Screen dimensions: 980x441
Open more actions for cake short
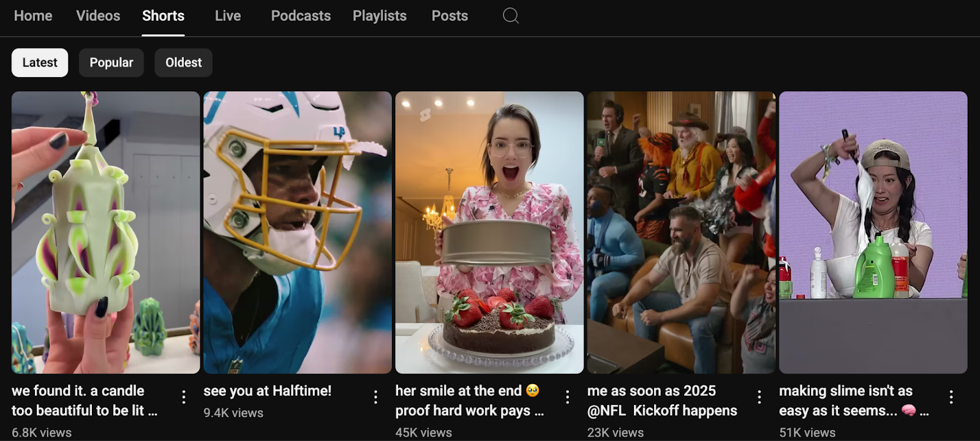pos(567,397)
